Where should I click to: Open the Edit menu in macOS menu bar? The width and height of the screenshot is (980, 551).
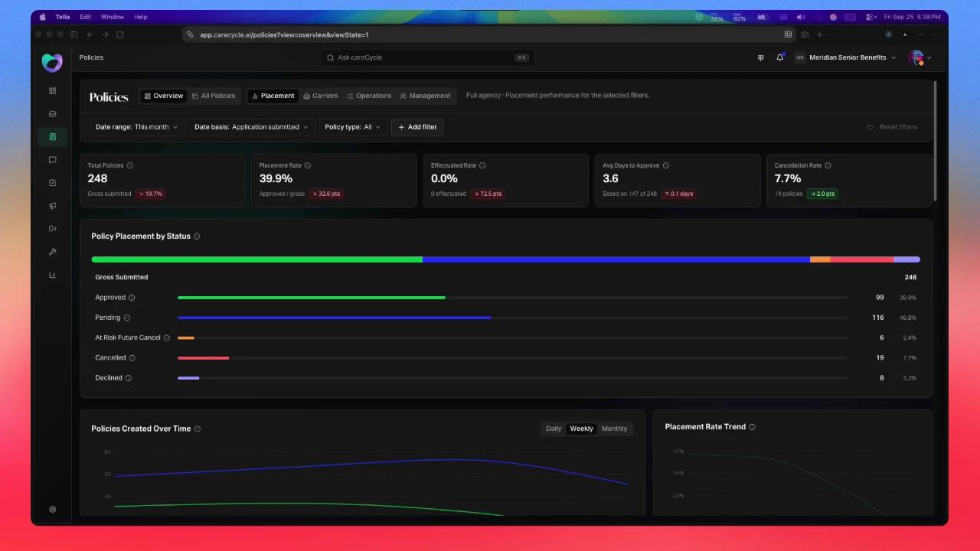86,17
